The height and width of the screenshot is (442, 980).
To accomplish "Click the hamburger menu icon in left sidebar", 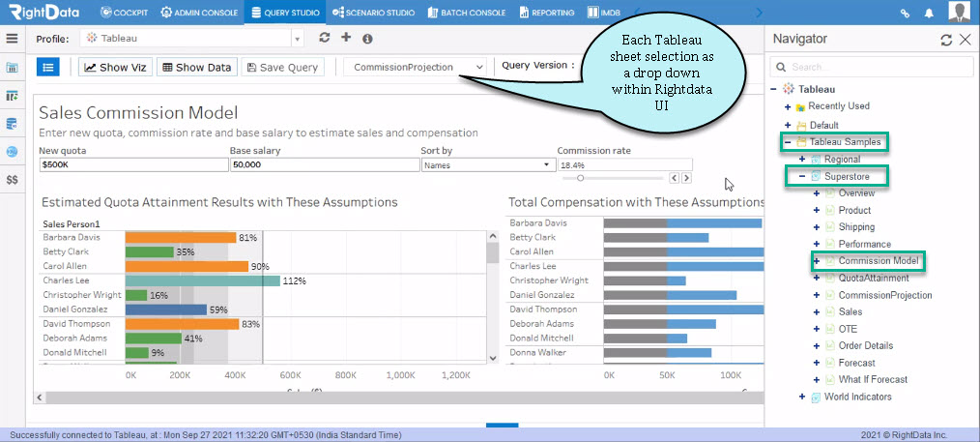I will [12, 38].
